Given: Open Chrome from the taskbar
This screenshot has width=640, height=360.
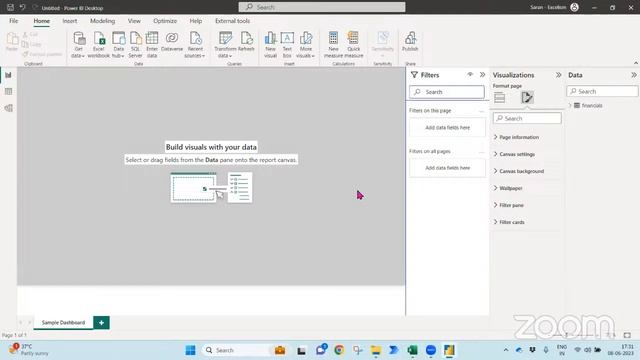Looking at the screenshot, I should tap(339, 350).
